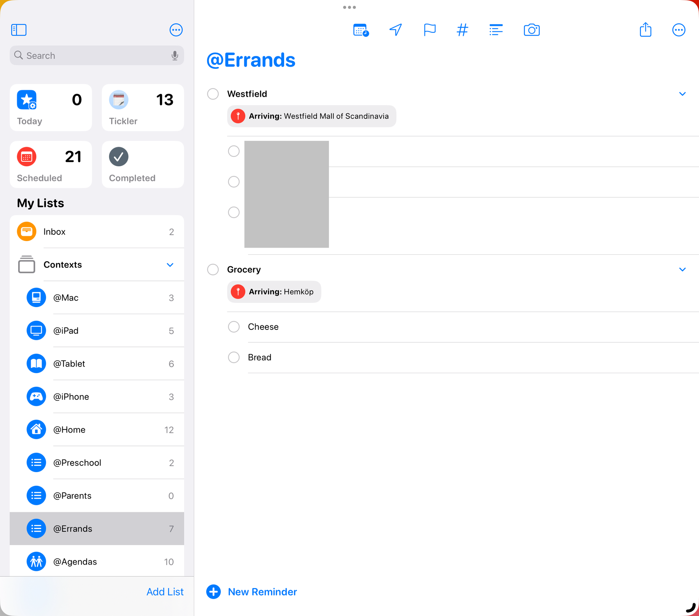Click the bullet list icon in toolbar
699x616 pixels.
pyautogui.click(x=496, y=30)
